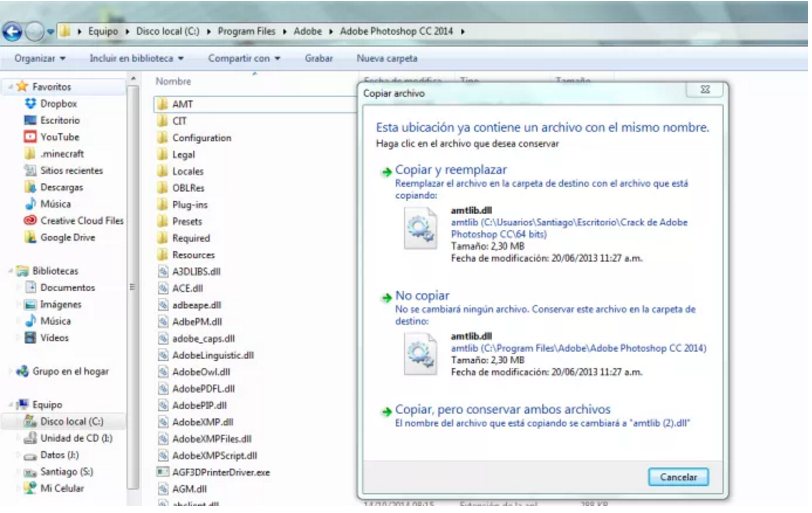Image resolution: width=812 pixels, height=513 pixels.
Task: Expand the Grupo en el hogar node
Action: (10, 371)
